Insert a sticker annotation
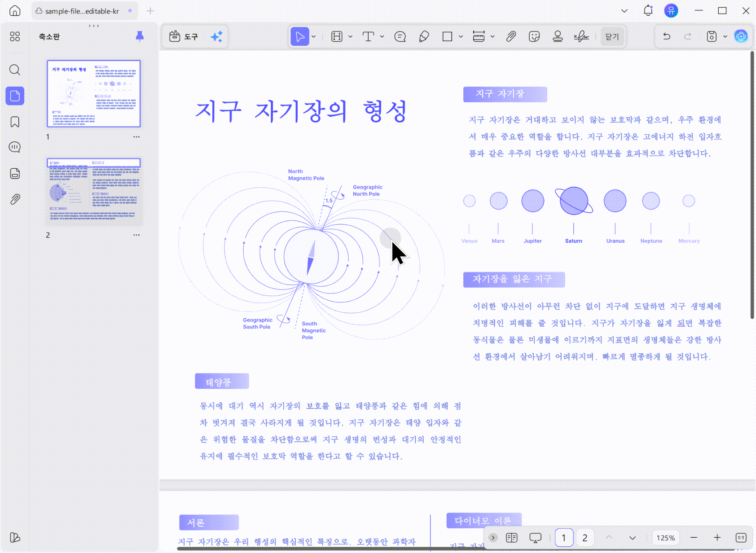 click(534, 36)
